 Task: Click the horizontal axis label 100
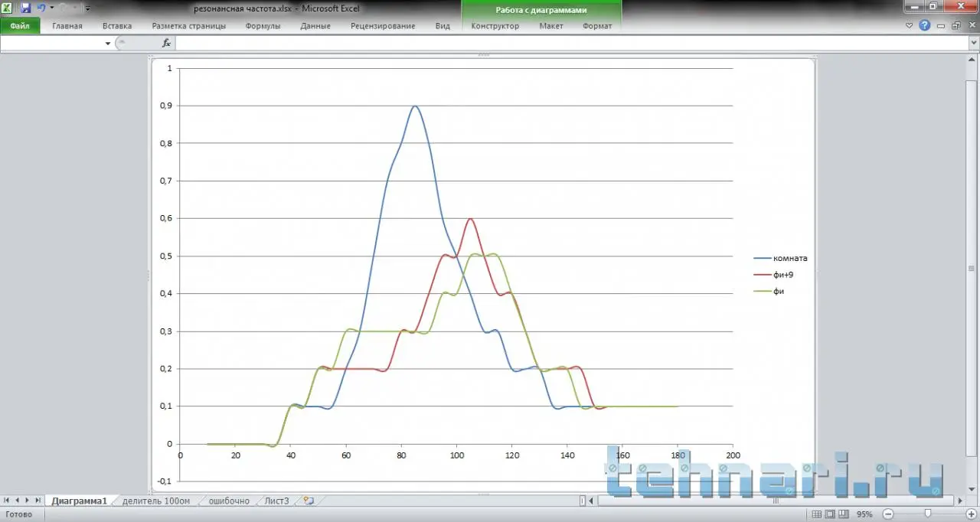click(x=456, y=455)
